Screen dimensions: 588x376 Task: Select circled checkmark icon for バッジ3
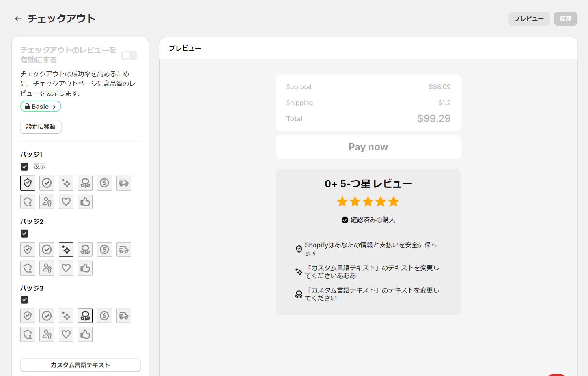point(47,316)
